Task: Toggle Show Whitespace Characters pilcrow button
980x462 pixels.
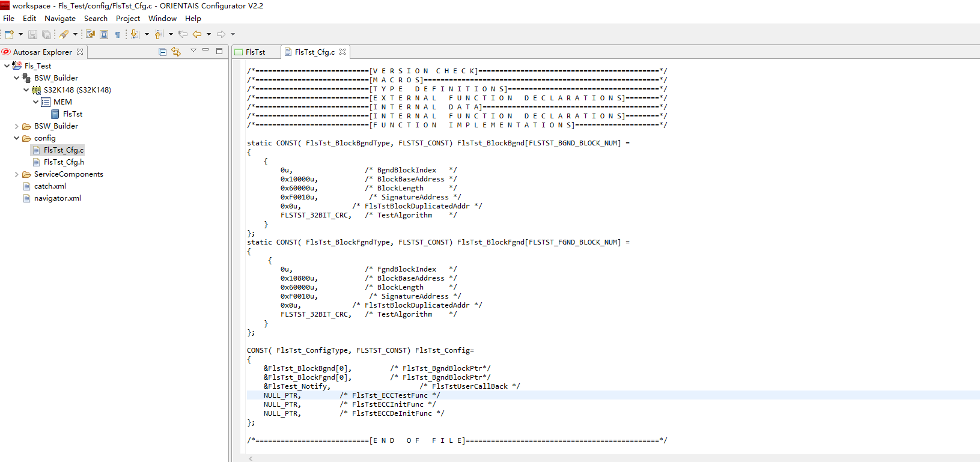Action: 118,34
